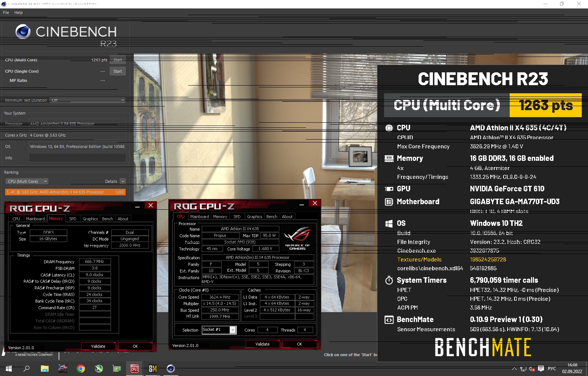Click the OS Windows 10 build field
The height and width of the screenshot is (376, 588).
click(77, 147)
